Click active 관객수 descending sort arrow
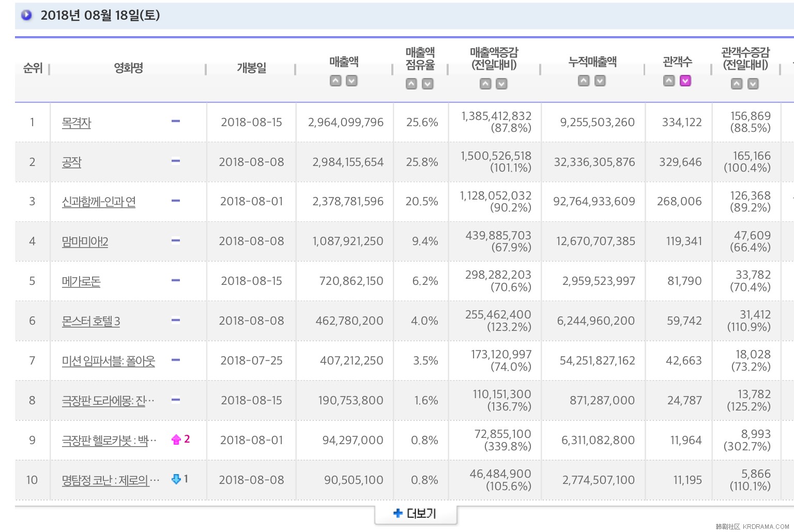The height and width of the screenshot is (532, 794). 685,81
